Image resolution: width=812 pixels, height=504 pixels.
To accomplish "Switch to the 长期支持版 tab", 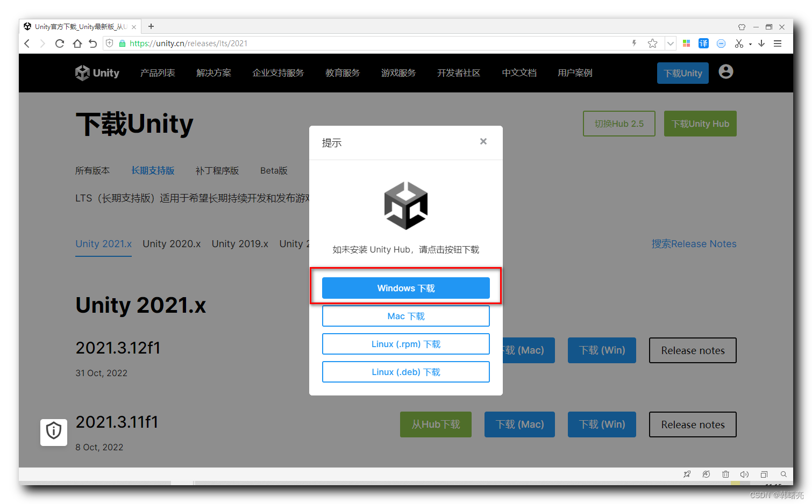I will tap(153, 170).
